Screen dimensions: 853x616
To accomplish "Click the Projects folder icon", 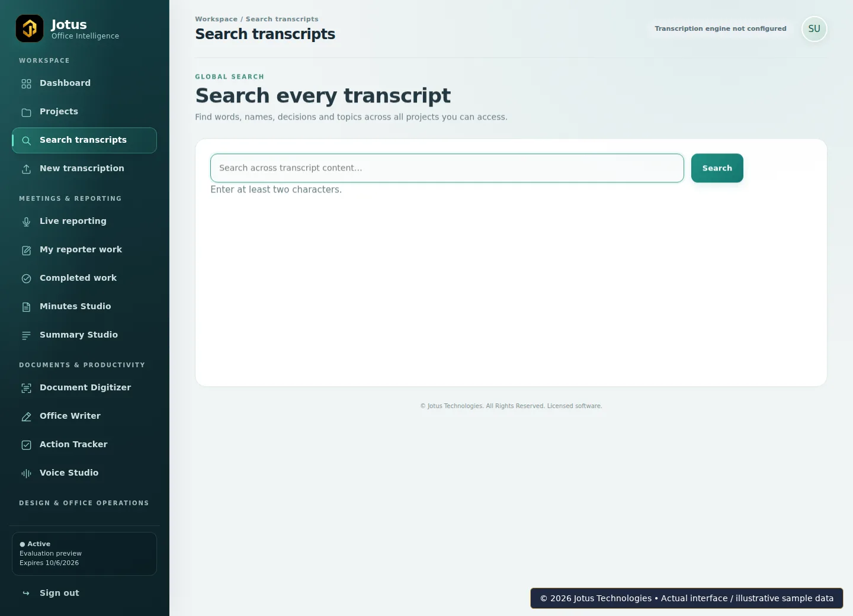I will (x=26, y=112).
